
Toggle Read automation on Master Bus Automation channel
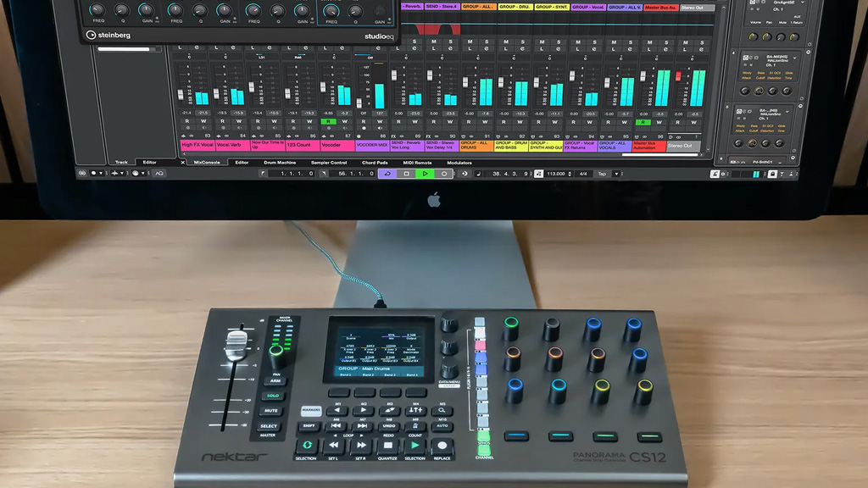(643, 122)
